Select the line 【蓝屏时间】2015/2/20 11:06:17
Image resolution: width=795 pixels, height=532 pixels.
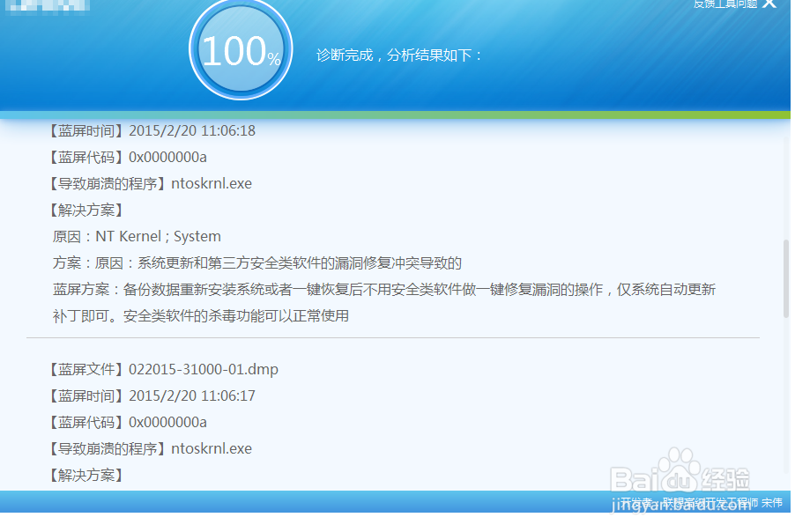tap(152, 395)
